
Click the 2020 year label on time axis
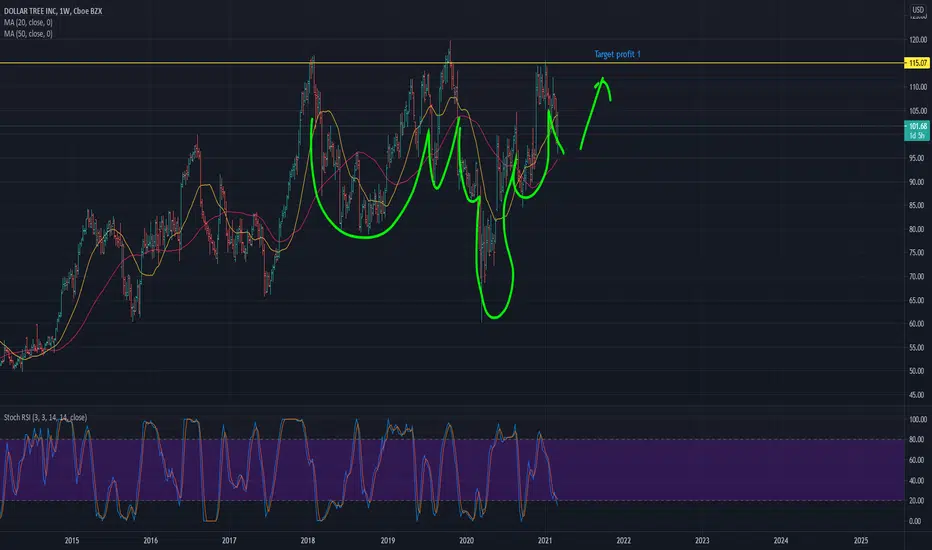tap(467, 540)
